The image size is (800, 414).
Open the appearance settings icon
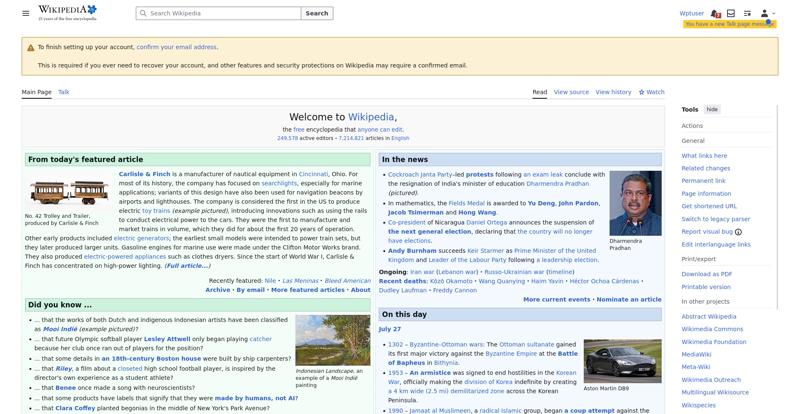click(747, 13)
